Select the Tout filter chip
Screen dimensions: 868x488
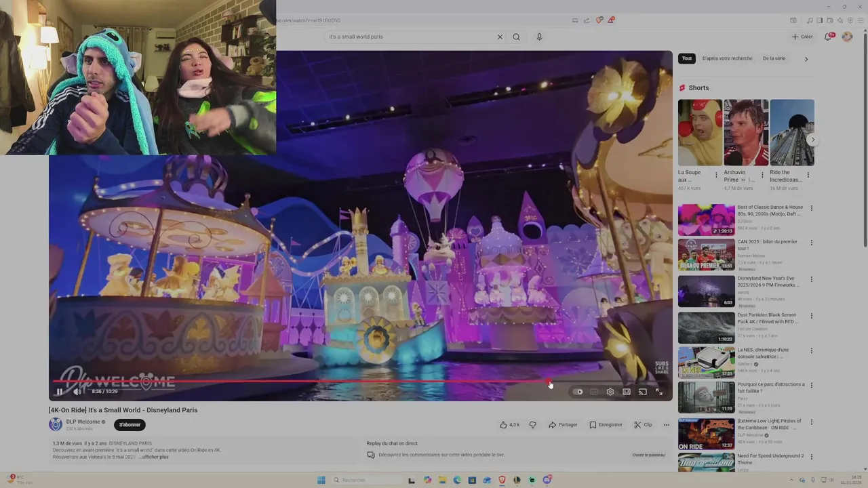pyautogui.click(x=687, y=58)
